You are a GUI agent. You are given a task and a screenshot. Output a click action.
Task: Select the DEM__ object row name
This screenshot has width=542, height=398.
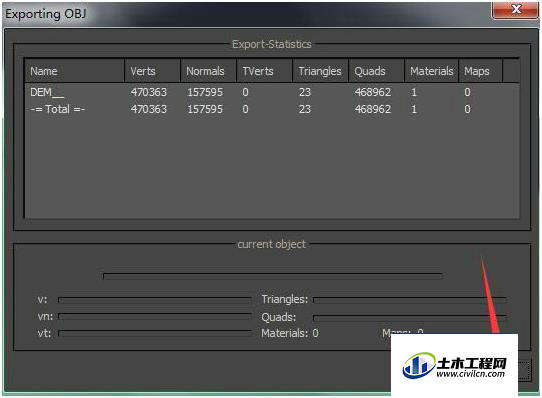click(47, 92)
